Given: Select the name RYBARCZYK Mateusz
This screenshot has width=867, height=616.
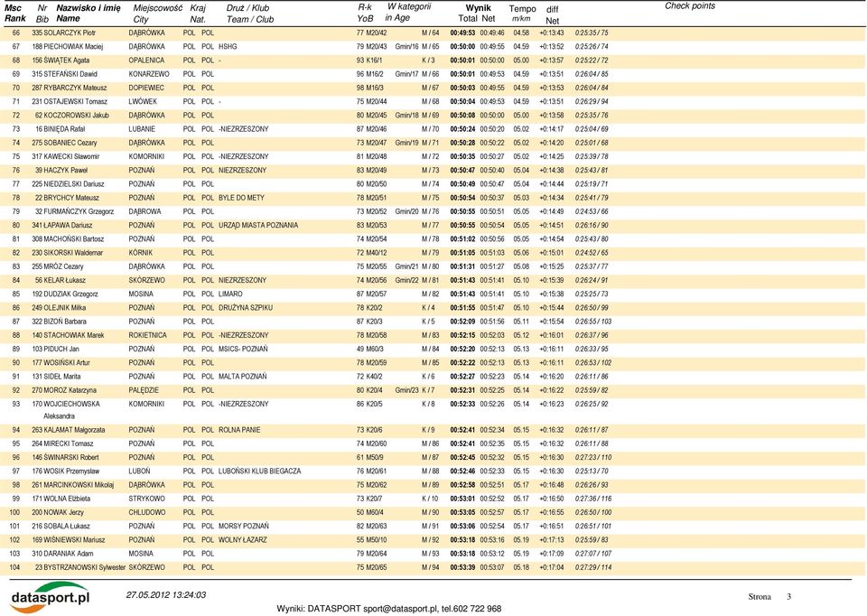Looking at the screenshot, I should 76,88.
